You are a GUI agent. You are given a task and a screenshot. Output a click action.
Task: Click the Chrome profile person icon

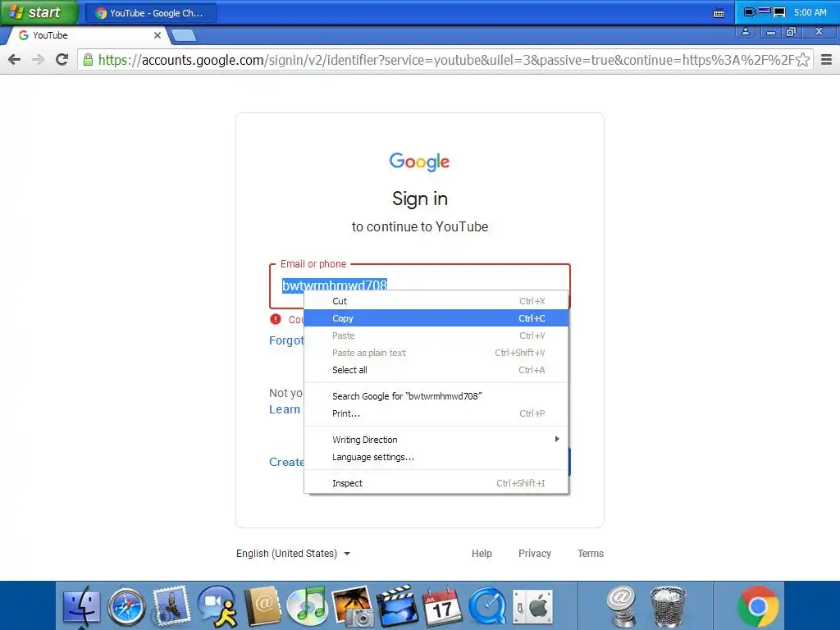pos(745,32)
